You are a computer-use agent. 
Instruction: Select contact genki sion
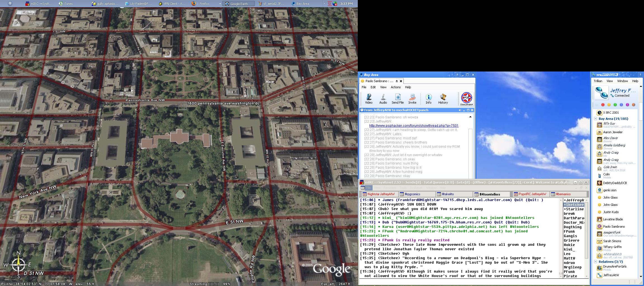point(610,190)
